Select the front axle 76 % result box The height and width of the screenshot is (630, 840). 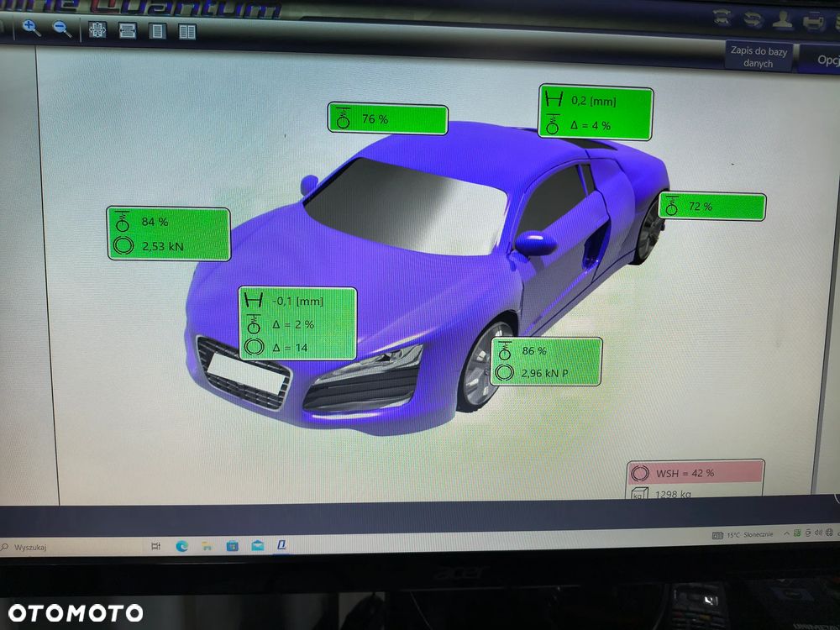point(387,119)
